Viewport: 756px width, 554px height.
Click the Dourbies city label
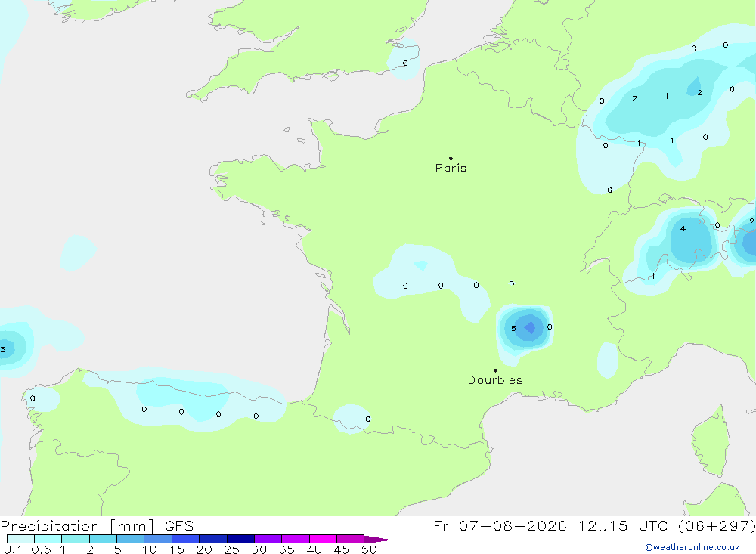[495, 380]
